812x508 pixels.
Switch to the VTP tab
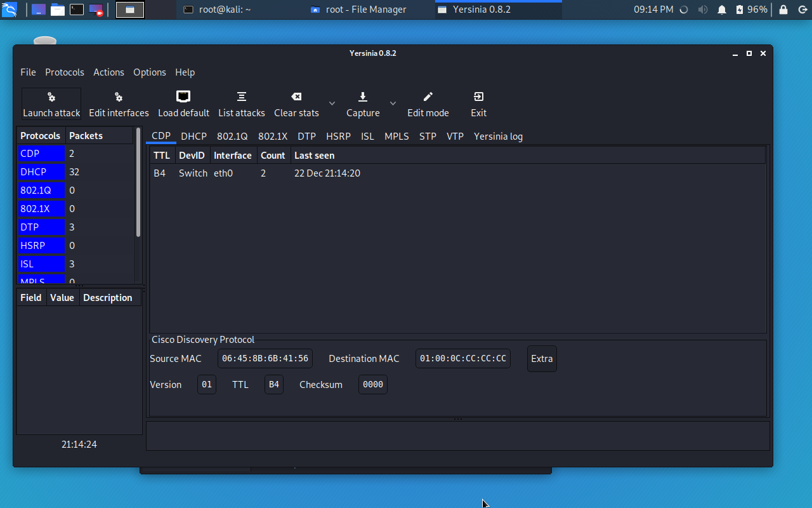tap(455, 137)
